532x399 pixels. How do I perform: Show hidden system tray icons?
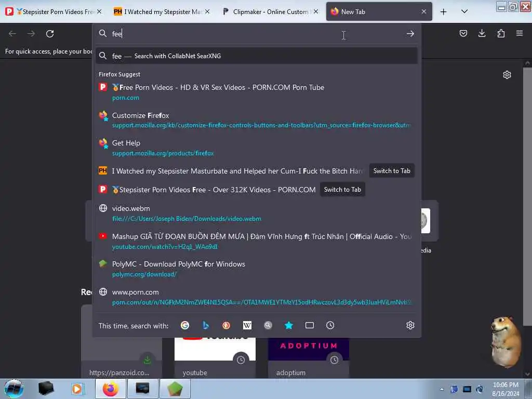click(x=442, y=389)
